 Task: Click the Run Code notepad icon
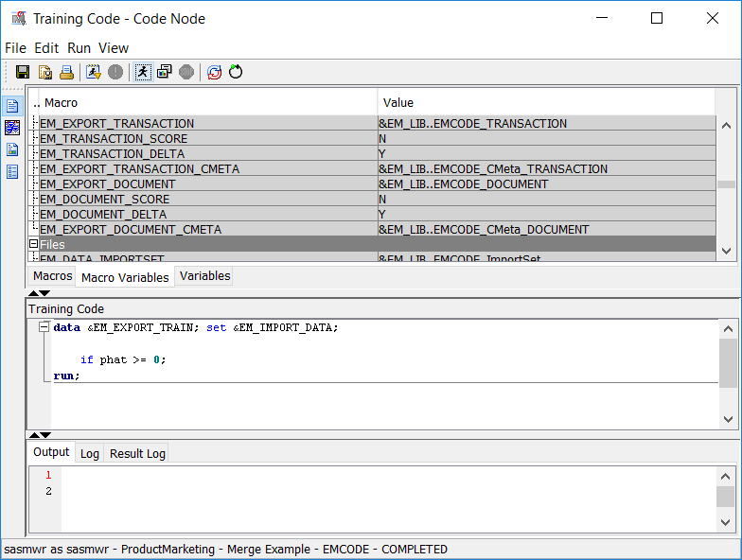93,72
